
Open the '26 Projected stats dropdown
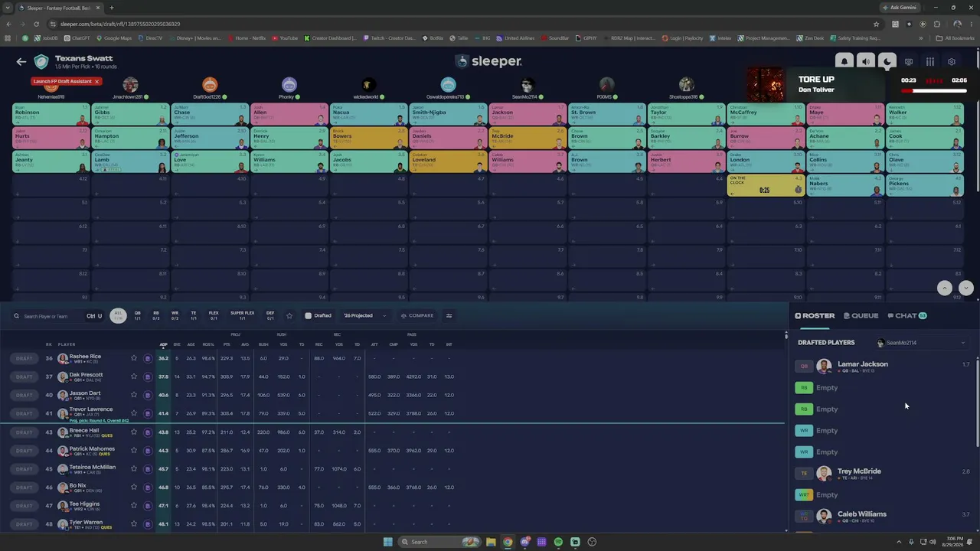364,316
